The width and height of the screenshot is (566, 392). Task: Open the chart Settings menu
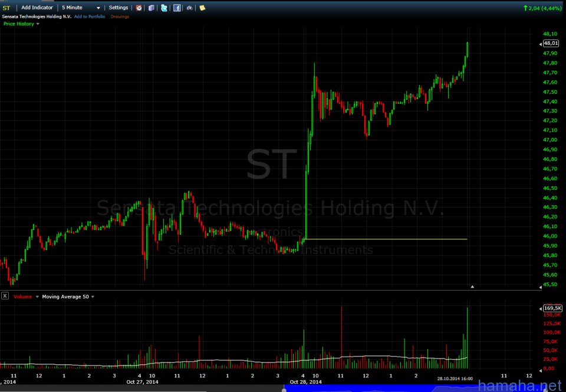118,8
